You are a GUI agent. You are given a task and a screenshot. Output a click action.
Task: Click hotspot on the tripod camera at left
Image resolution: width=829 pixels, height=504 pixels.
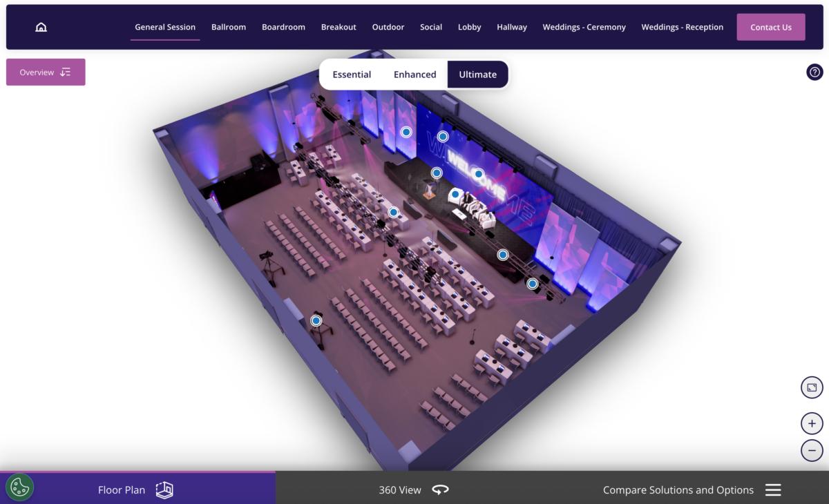pos(316,320)
